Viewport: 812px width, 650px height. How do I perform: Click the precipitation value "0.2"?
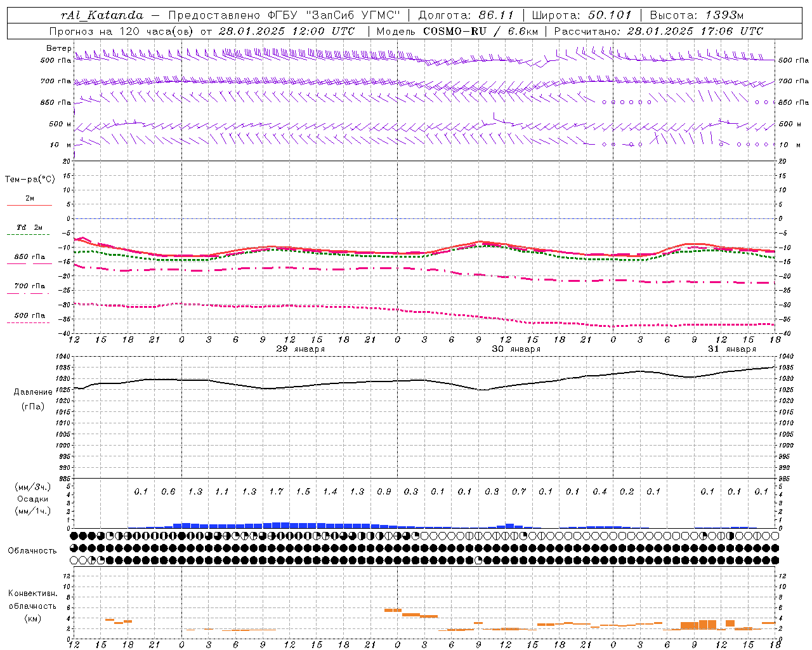coord(627,491)
